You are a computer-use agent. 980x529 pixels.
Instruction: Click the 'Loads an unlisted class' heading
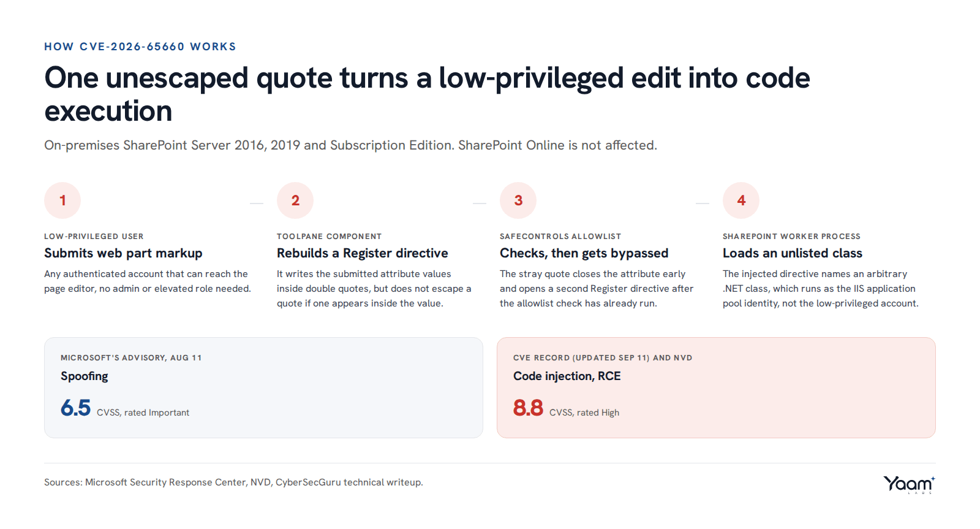[x=793, y=253]
